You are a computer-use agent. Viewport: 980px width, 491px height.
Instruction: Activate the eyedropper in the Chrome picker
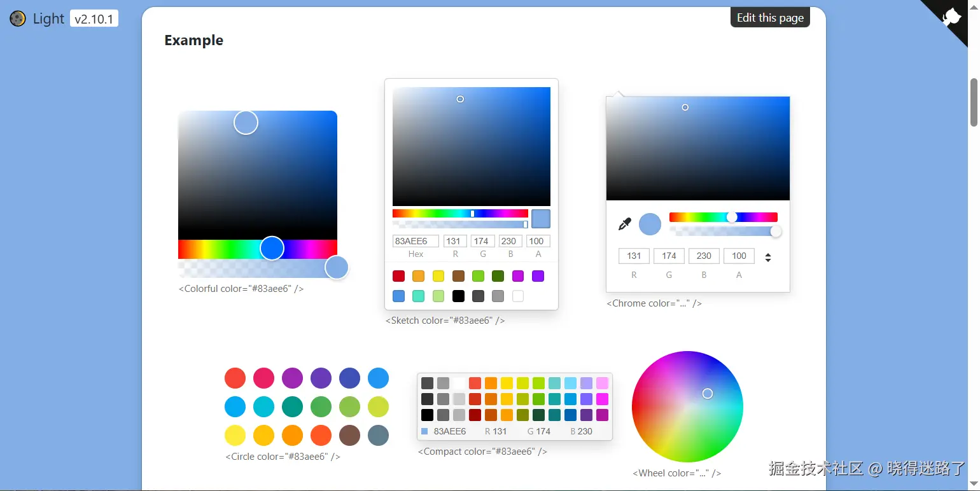tap(625, 224)
